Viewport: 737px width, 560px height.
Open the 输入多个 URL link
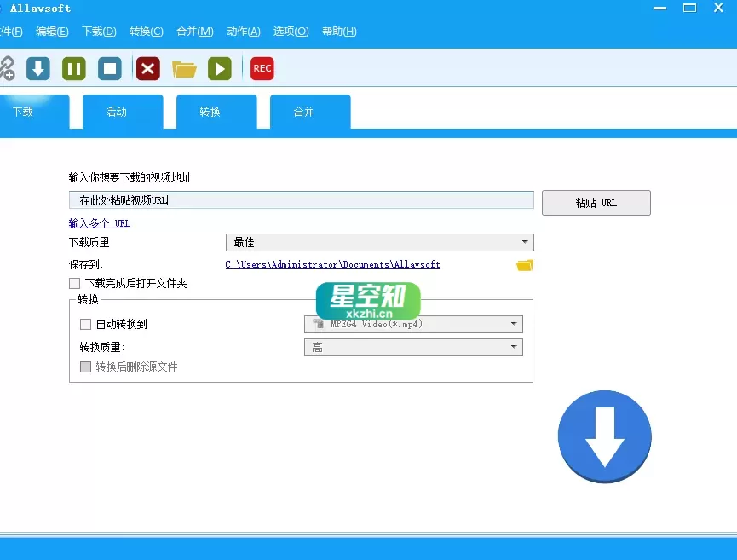click(99, 222)
